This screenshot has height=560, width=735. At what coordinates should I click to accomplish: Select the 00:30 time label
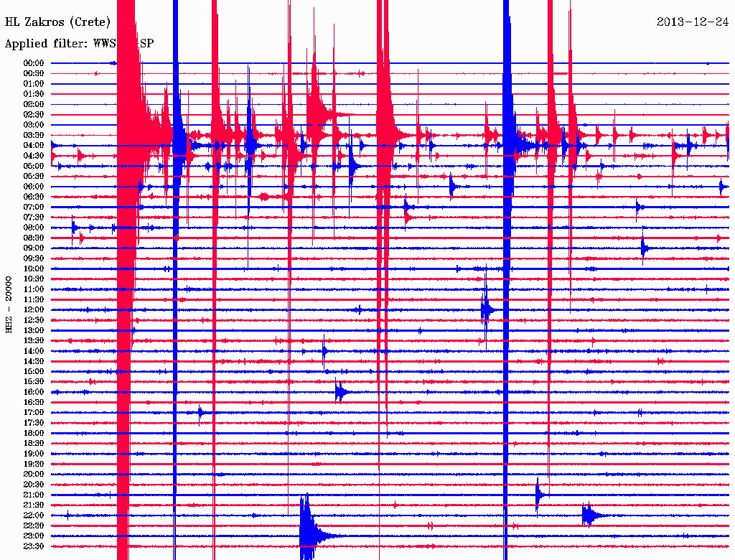click(x=34, y=74)
